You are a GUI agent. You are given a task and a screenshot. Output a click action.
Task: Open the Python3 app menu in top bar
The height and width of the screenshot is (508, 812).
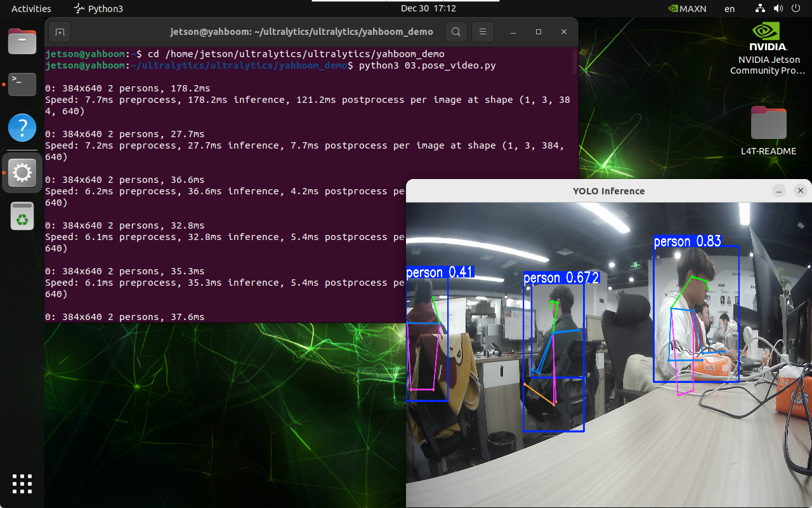click(98, 8)
